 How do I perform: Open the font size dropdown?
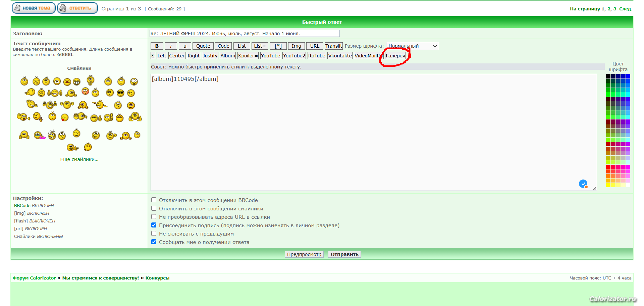(412, 46)
